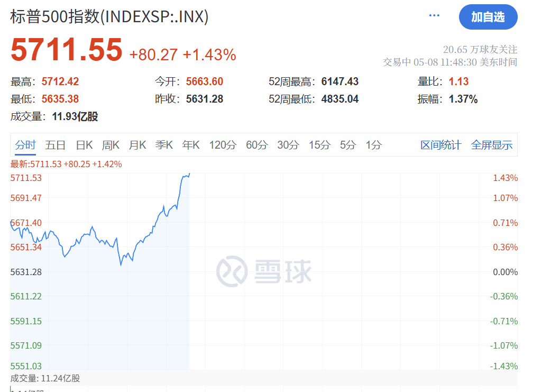Click the 加自选 button
This screenshot has width=541, height=392.
pos(488,17)
